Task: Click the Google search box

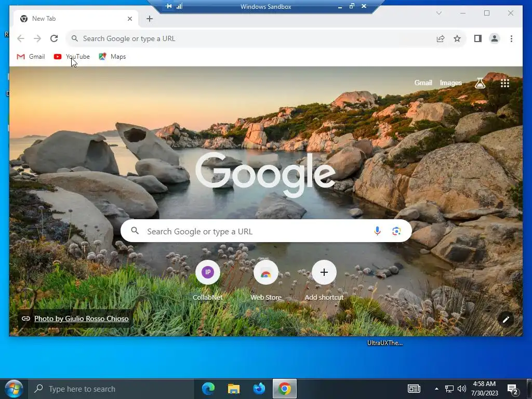Action: tap(266, 231)
